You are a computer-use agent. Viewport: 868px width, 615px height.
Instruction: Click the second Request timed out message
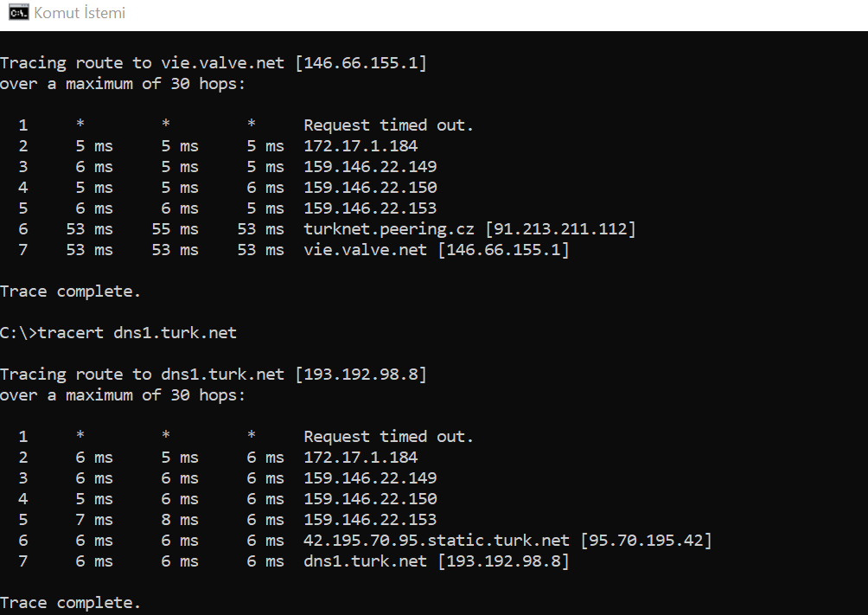tap(388, 437)
